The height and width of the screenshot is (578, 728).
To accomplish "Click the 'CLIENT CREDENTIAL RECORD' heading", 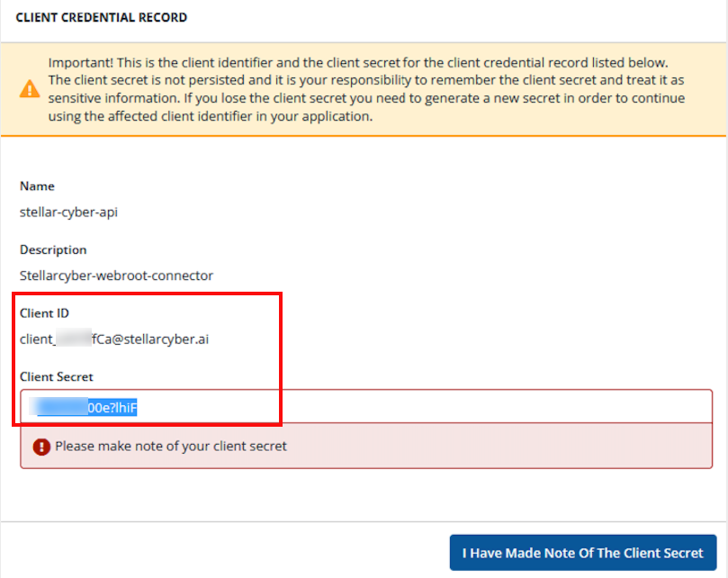I will point(102,18).
